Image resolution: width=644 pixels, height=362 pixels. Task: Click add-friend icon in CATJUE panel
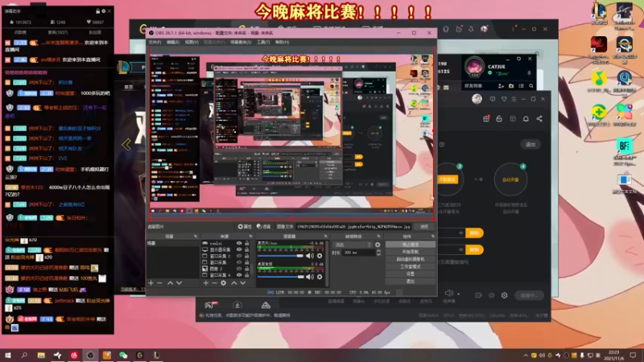[501, 86]
